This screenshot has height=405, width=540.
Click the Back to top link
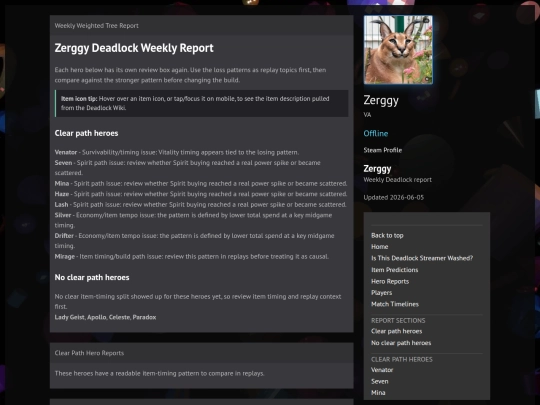pyautogui.click(x=387, y=235)
